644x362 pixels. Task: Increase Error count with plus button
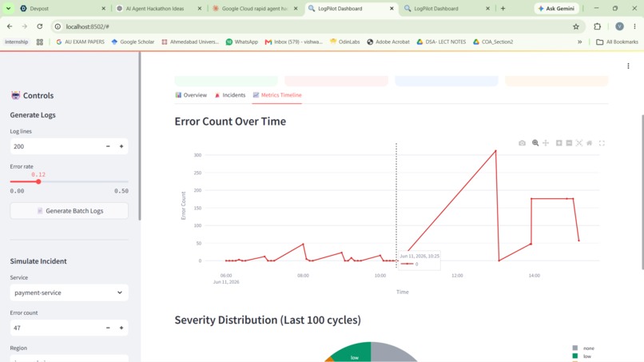(121, 328)
